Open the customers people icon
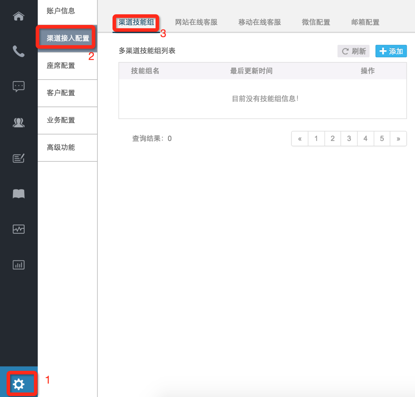The height and width of the screenshot is (397, 415). click(x=19, y=123)
